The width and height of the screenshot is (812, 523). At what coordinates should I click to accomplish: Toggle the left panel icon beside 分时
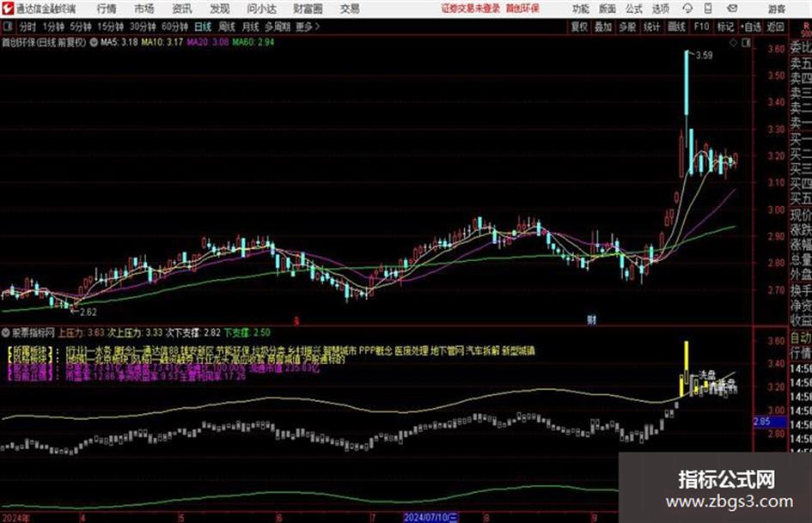[8, 27]
